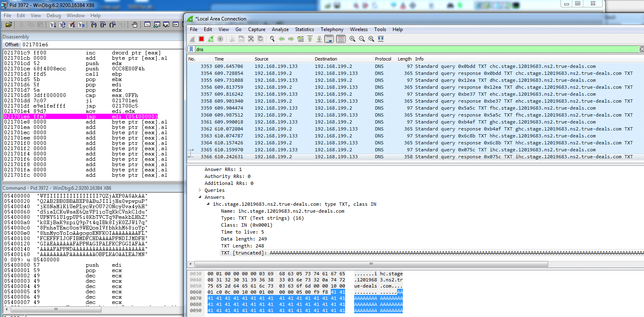Click the TXT truncated data line
Screen dimensions: 644x317
point(432,253)
